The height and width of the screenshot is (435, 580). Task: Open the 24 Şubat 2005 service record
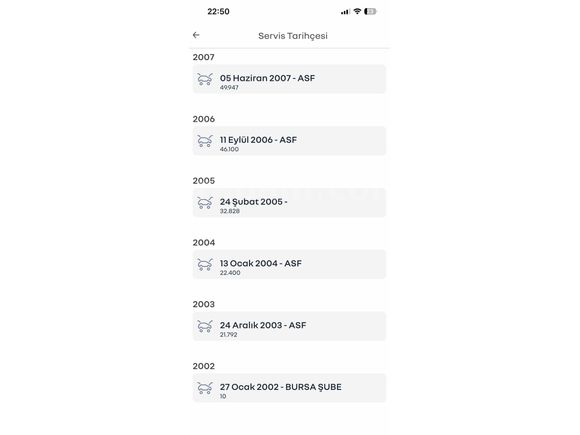[289, 203]
